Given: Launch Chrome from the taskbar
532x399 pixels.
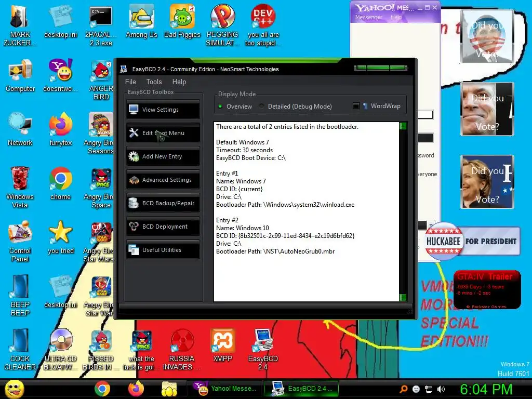Looking at the screenshot, I should (x=102, y=389).
